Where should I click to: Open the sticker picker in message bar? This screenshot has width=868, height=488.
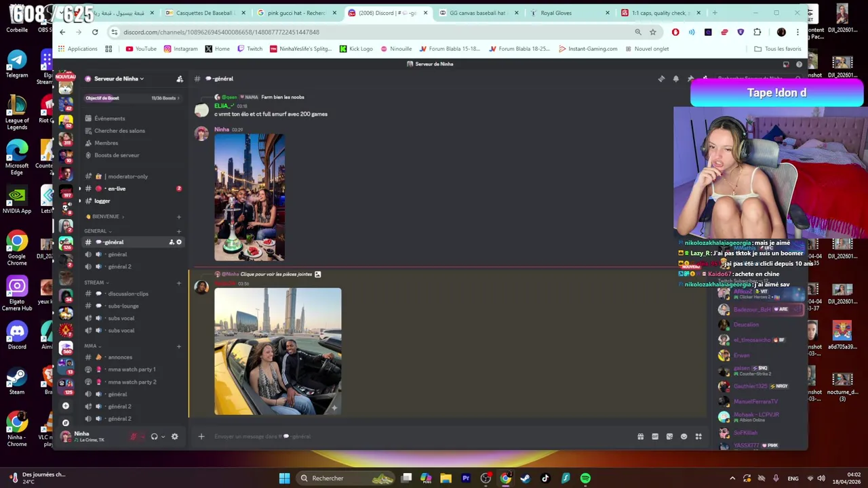(x=669, y=436)
